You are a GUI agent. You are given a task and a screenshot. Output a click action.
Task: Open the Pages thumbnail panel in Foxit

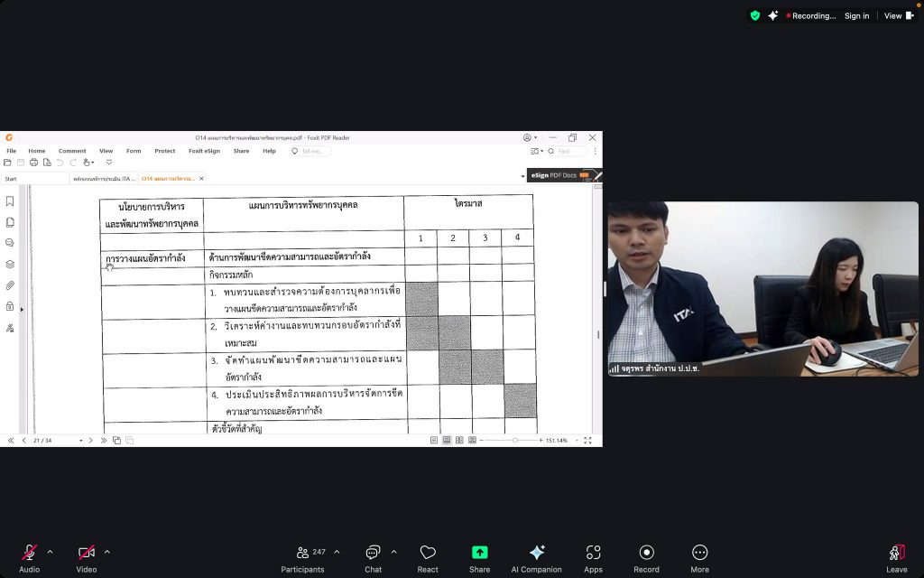(10, 222)
